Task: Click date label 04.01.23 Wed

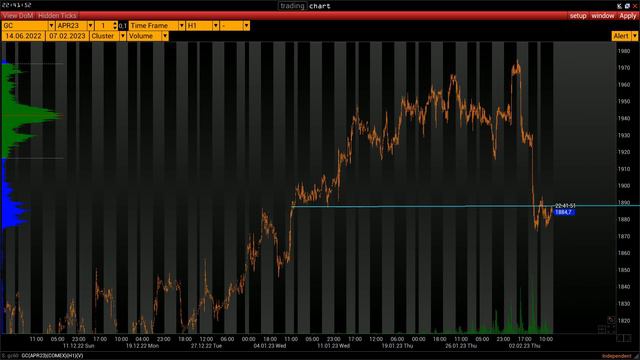Action: pyautogui.click(x=270, y=346)
